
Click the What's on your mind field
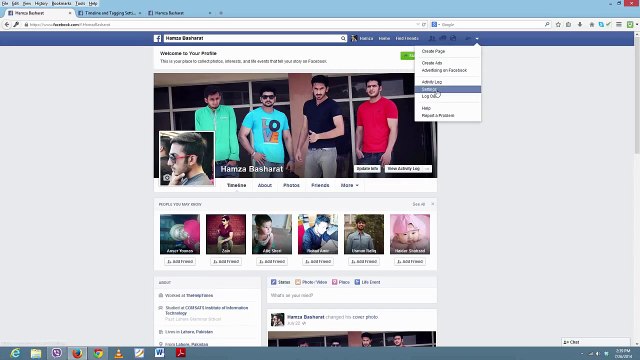tap(351, 295)
